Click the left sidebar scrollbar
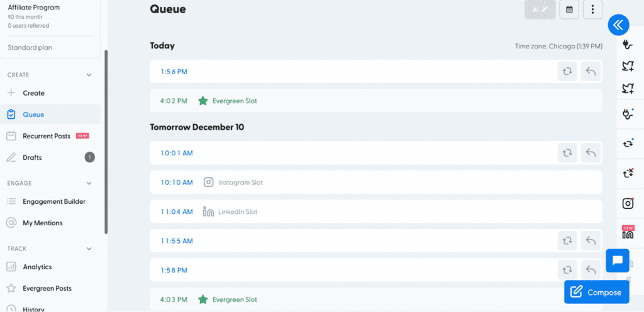The height and width of the screenshot is (312, 644). pos(106,142)
